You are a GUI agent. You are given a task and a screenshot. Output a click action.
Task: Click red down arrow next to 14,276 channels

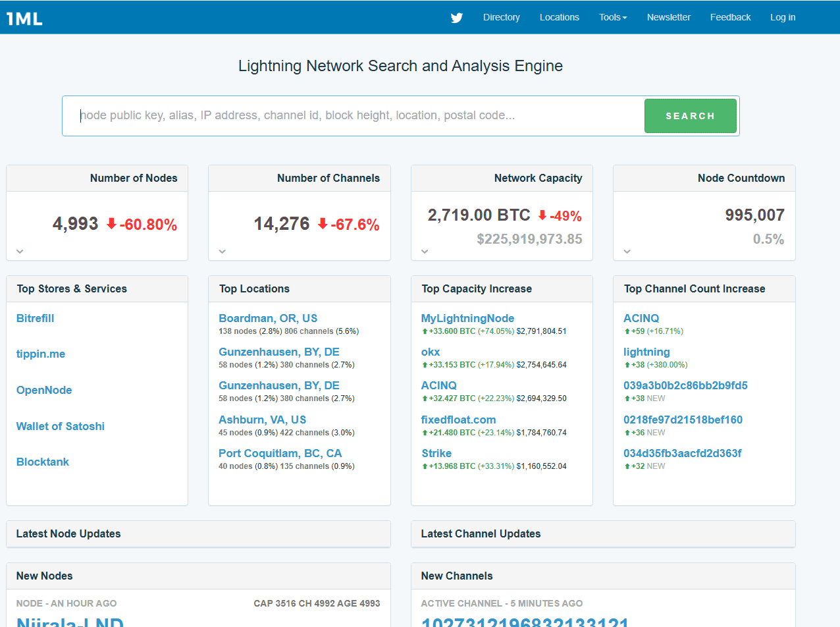point(322,224)
